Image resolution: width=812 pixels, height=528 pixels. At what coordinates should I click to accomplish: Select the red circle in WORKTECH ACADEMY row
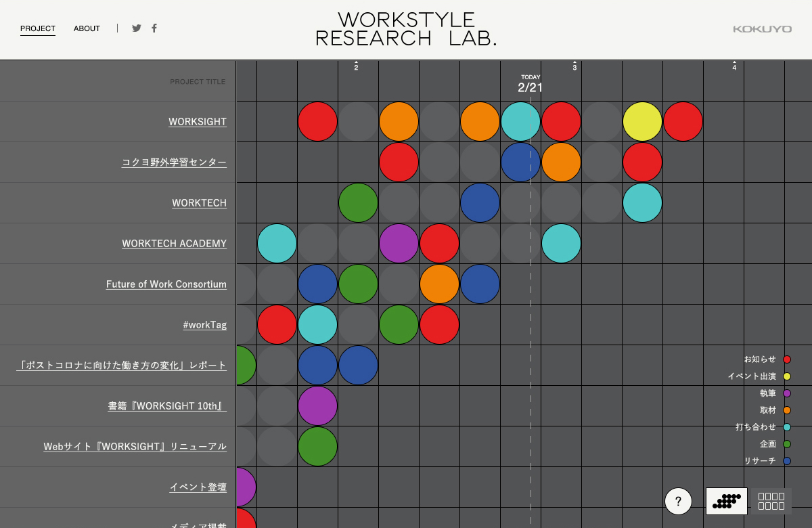(x=439, y=244)
